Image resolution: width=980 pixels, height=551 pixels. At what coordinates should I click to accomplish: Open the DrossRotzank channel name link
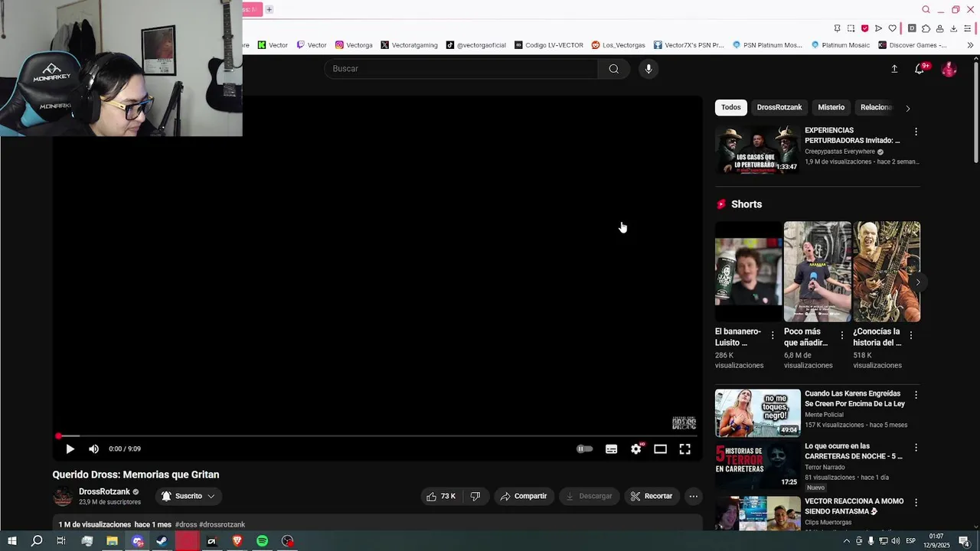(104, 491)
